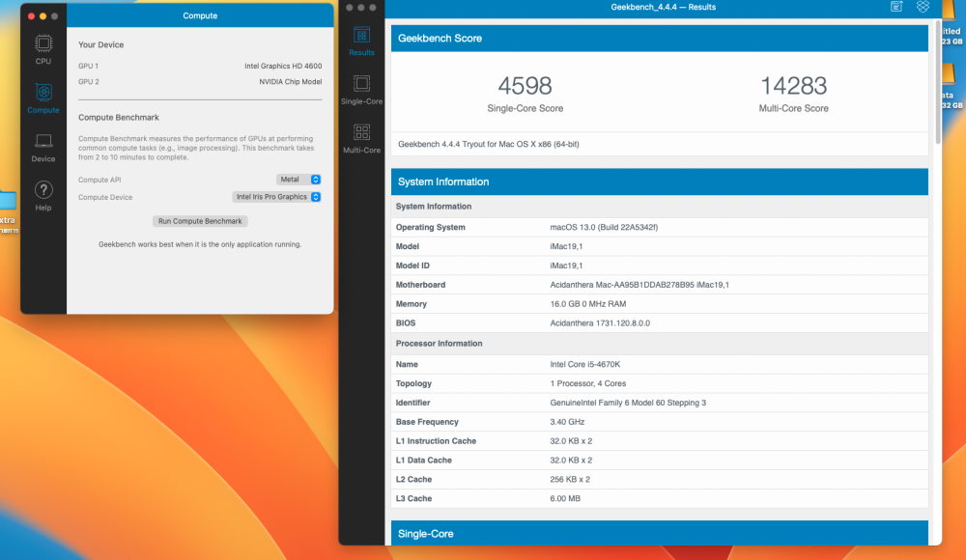
Task: Minimize the Compute window
Action: (x=43, y=16)
